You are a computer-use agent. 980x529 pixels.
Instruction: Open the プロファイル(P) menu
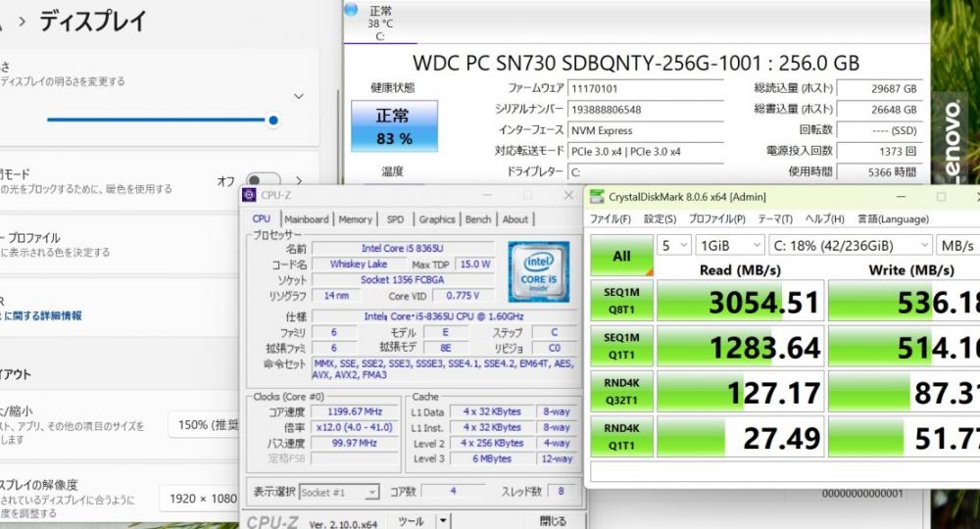[x=717, y=219]
